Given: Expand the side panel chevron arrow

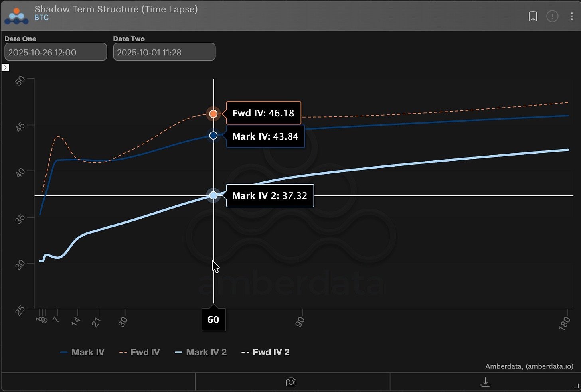Looking at the screenshot, I should (x=6, y=67).
